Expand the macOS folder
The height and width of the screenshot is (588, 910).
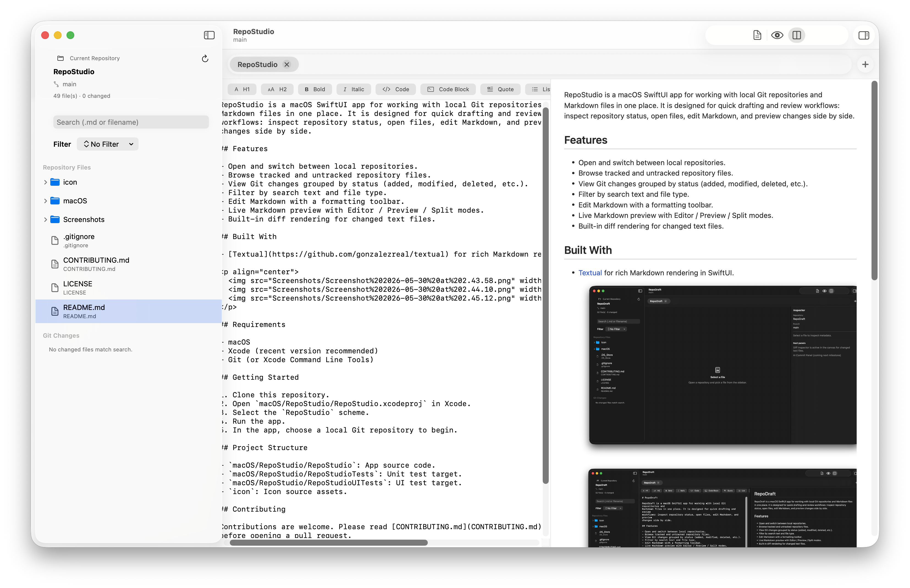coord(45,201)
